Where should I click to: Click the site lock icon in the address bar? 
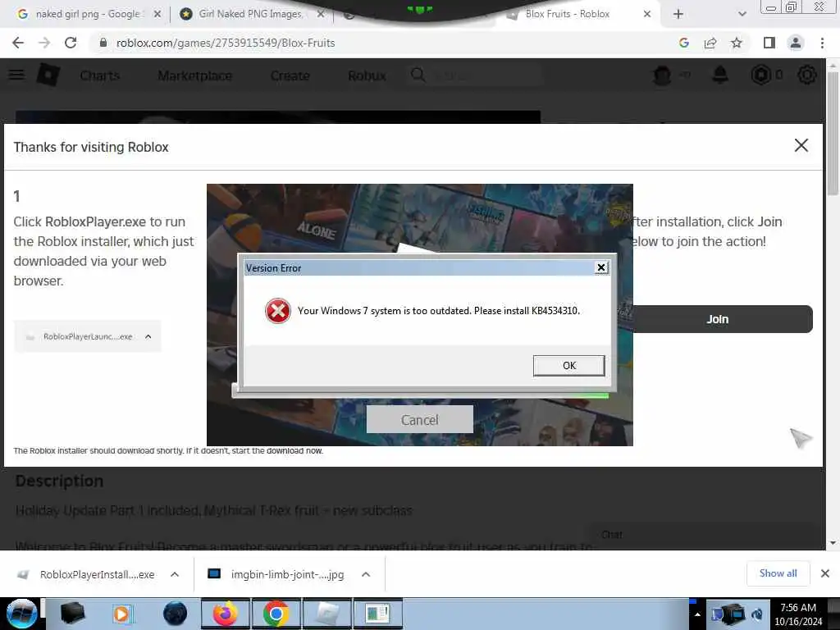(103, 43)
